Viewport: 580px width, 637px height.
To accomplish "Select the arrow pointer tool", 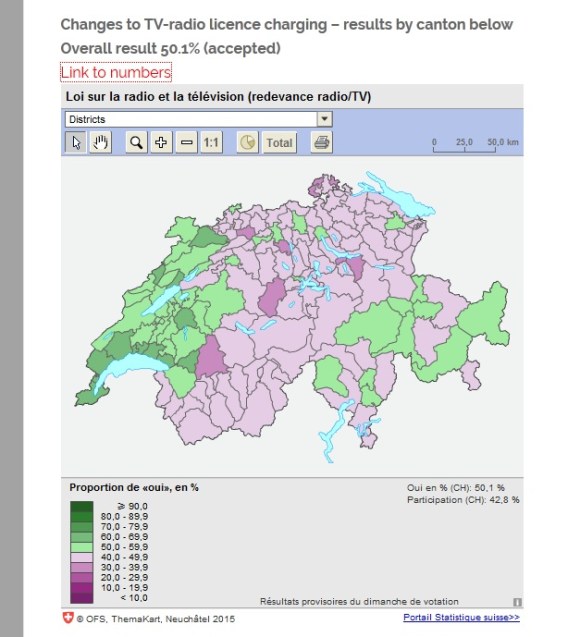I will coord(76,143).
